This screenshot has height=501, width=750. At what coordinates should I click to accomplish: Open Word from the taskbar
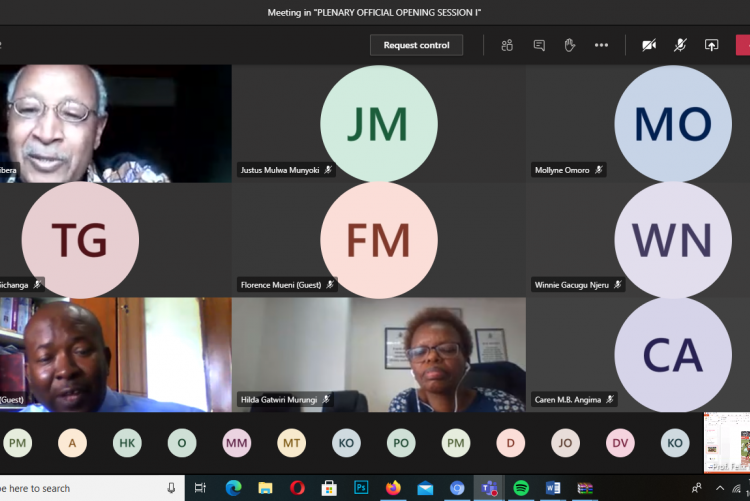click(x=553, y=488)
